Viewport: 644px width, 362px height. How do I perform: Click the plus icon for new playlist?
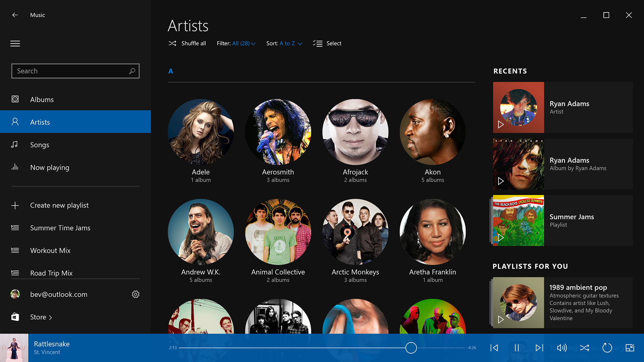pos(15,205)
